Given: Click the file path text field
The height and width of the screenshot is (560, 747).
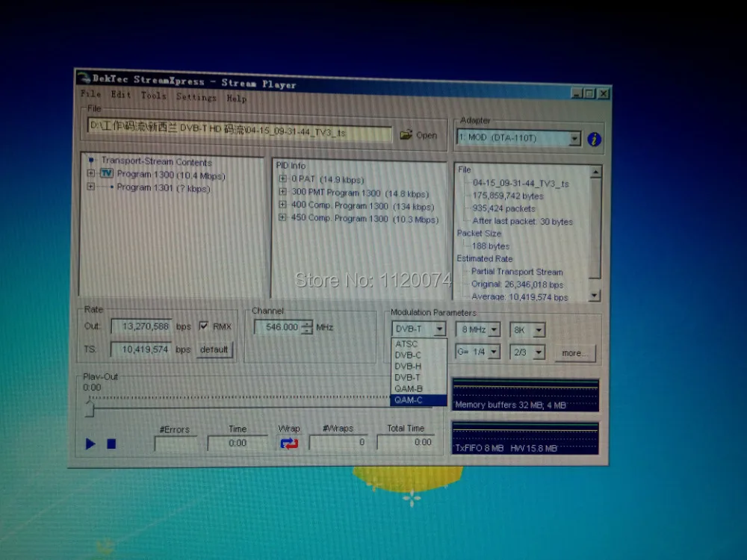Looking at the screenshot, I should pos(240,129).
